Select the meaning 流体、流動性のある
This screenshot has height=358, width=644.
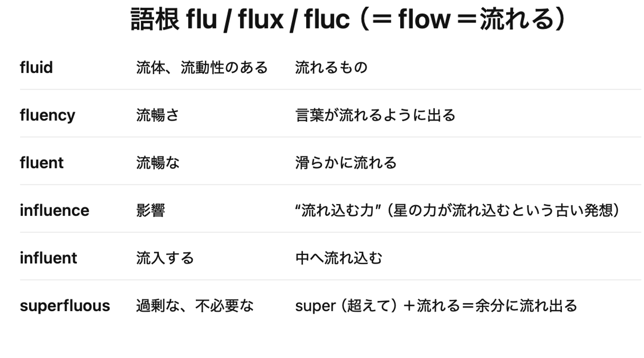[202, 67]
